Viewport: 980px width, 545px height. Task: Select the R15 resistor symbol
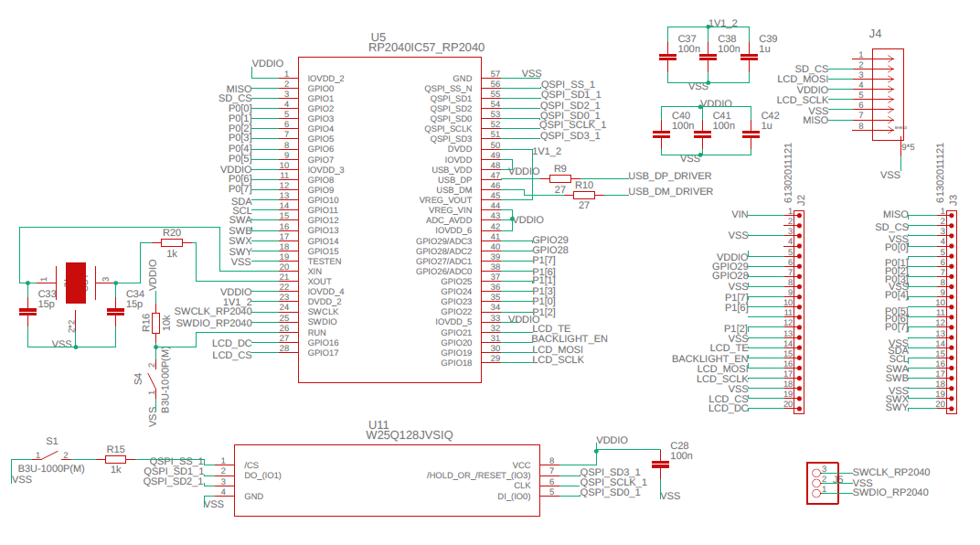pyautogui.click(x=115, y=459)
